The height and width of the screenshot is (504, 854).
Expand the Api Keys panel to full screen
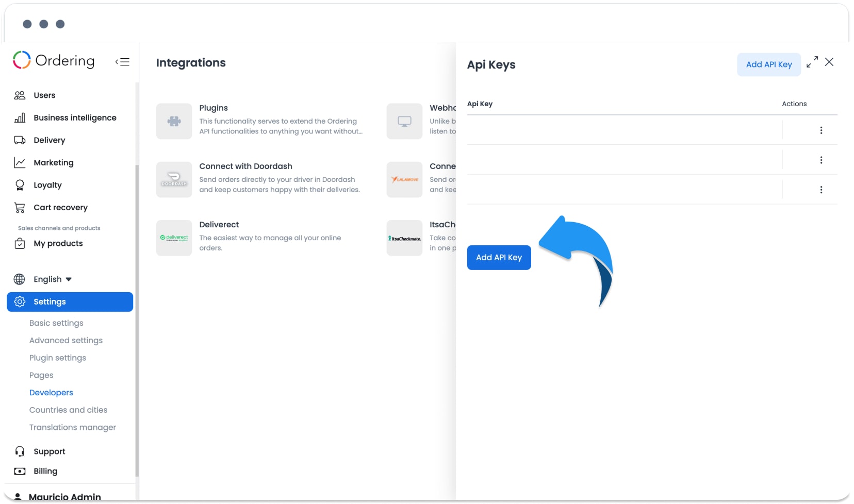812,62
